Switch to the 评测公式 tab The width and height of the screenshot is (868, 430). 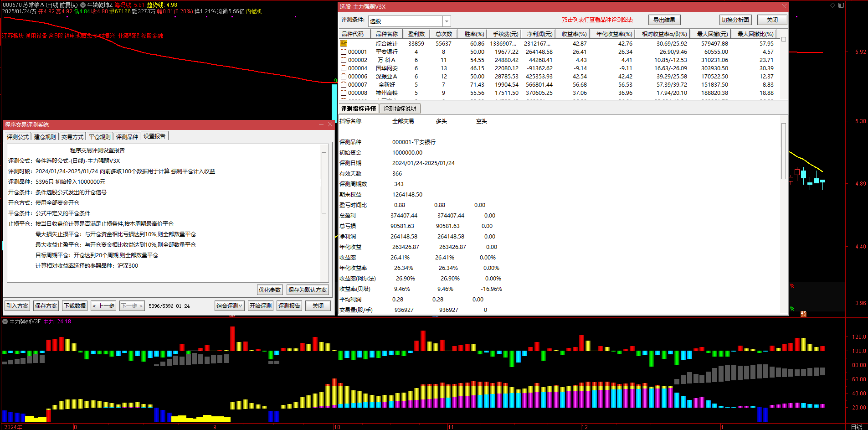click(18, 137)
